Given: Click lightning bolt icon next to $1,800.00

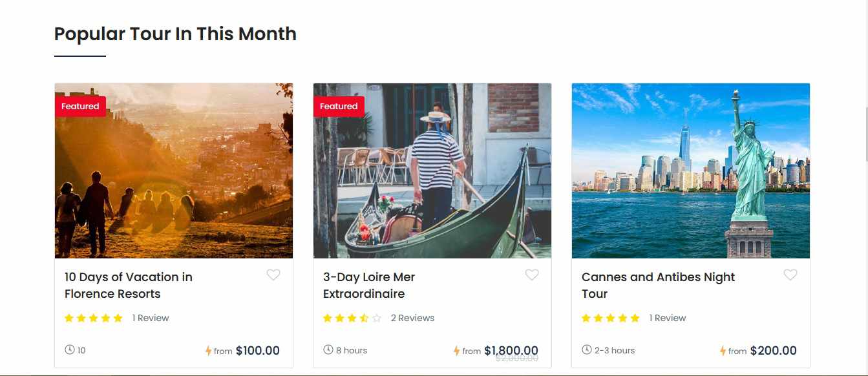Looking at the screenshot, I should [x=456, y=351].
